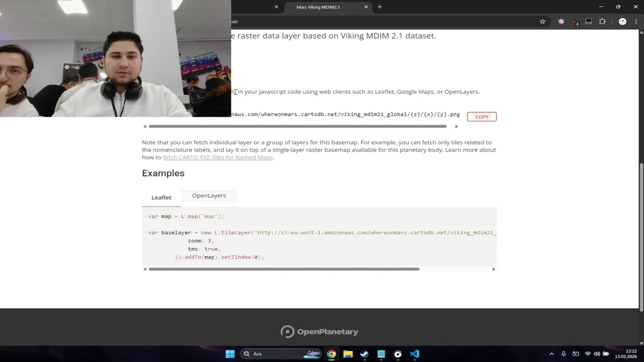Open the Chrome three-dot menu
The image size is (644, 362).
pyautogui.click(x=636, y=22)
